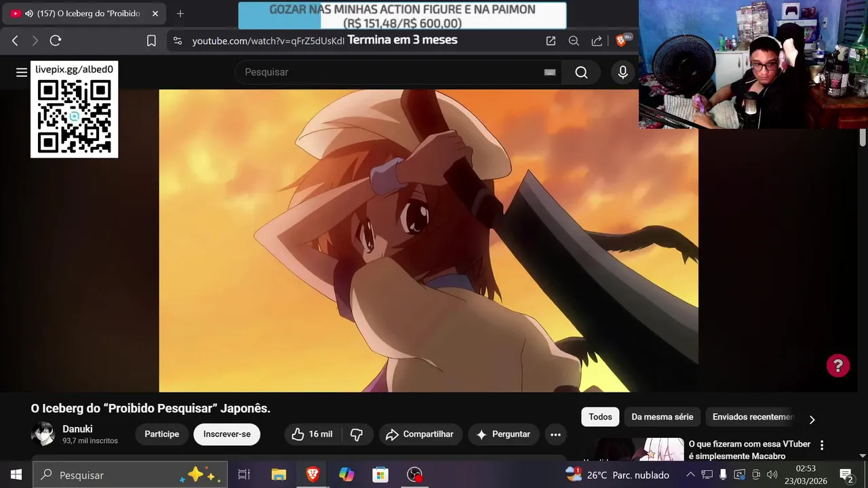Launch Copilot from the taskbar
Viewport: 868px width, 488px height.
[x=347, y=474]
